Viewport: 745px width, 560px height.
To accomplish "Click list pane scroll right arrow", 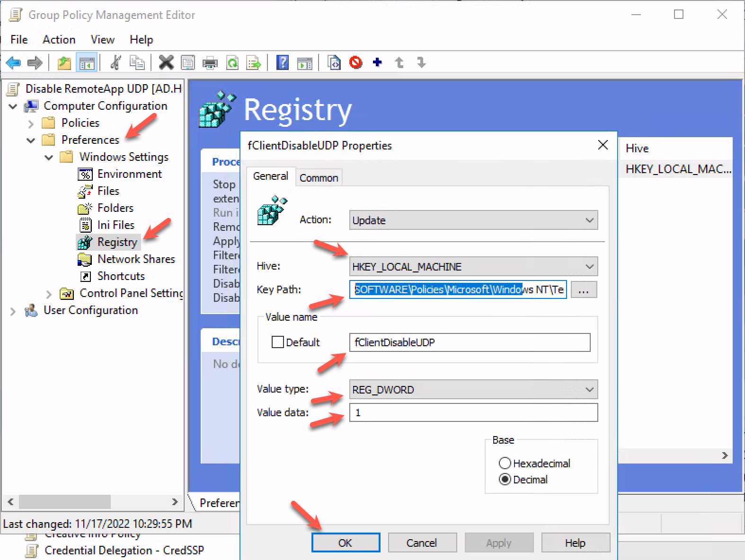I will 725,455.
